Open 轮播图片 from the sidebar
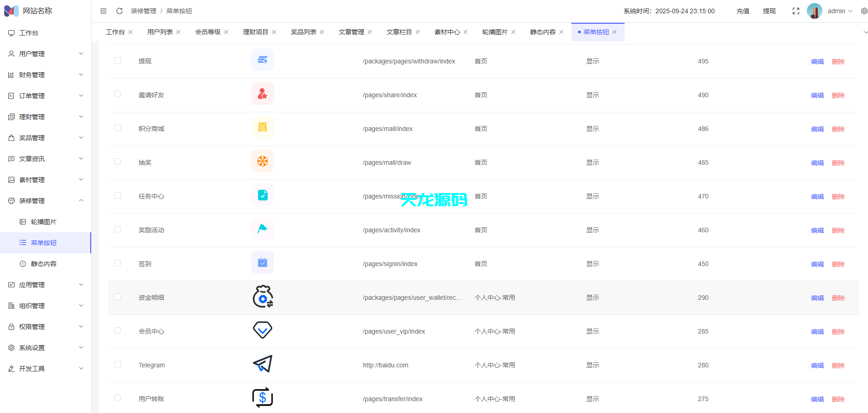The width and height of the screenshot is (868, 413). click(43, 221)
